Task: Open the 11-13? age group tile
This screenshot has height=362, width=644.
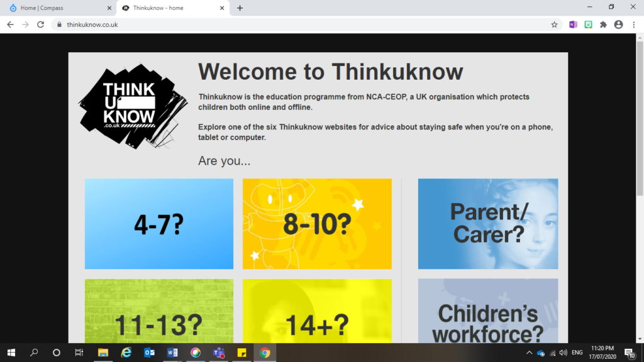Action: [x=159, y=311]
